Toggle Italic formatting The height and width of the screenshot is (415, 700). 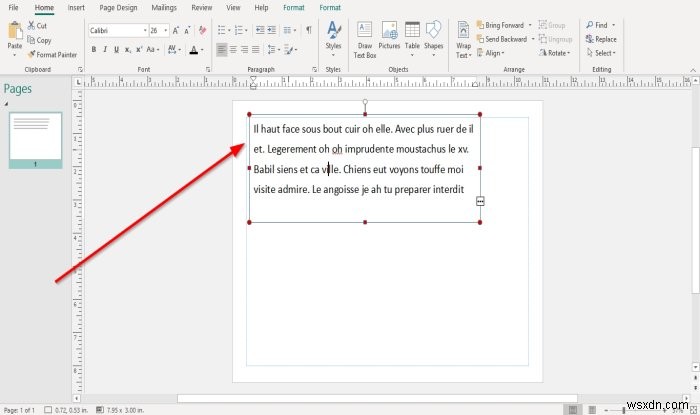pyautogui.click(x=105, y=50)
